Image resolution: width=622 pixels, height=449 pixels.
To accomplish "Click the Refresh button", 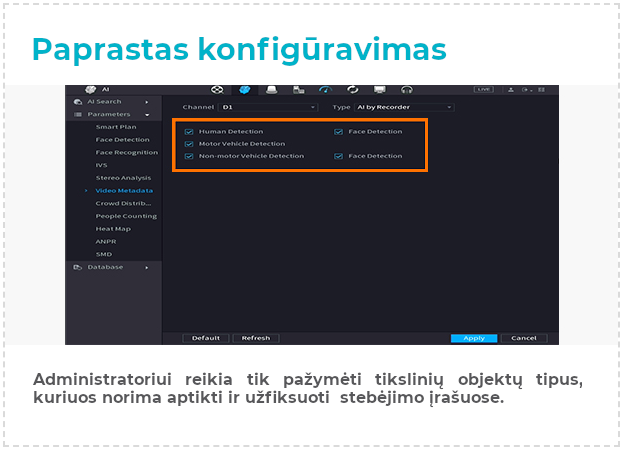I will click(256, 338).
